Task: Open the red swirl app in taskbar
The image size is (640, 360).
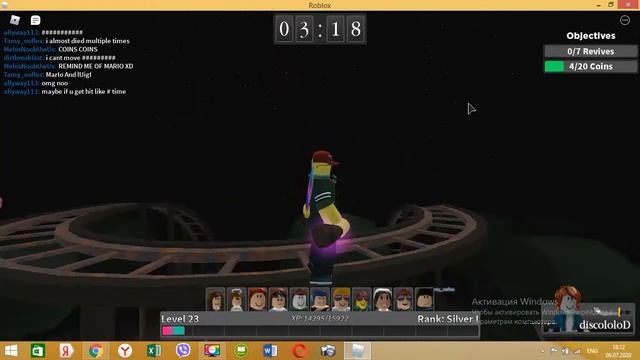Action: pyautogui.click(x=299, y=351)
